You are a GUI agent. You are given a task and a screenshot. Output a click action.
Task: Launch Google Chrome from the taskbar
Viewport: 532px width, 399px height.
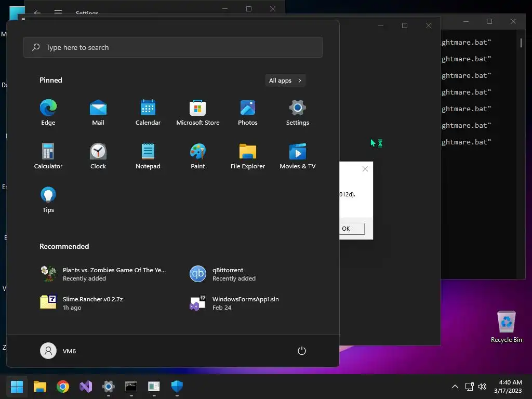[63, 387]
